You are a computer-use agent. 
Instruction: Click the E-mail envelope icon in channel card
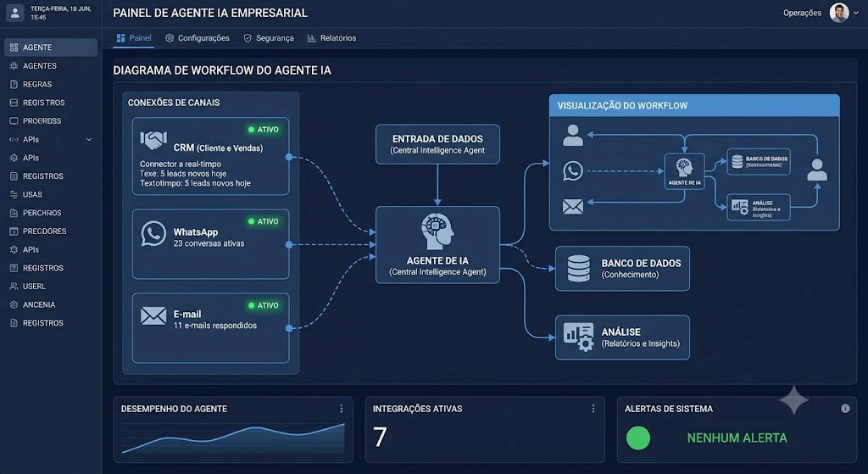pyautogui.click(x=153, y=316)
